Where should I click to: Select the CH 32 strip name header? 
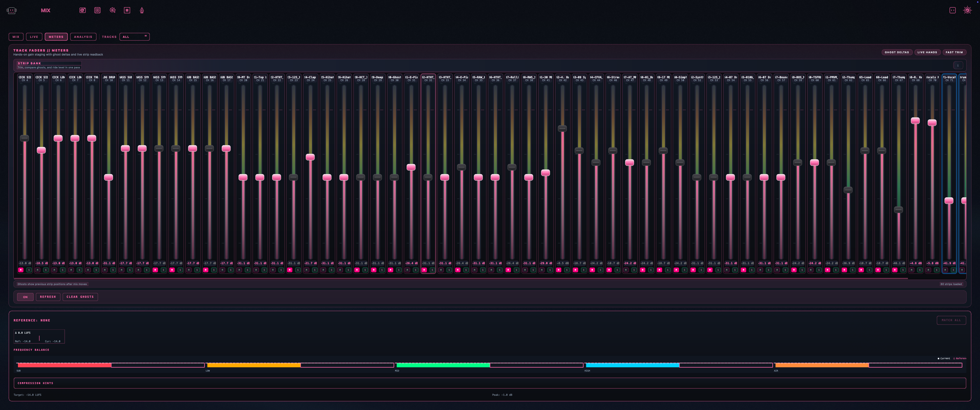tap(428, 79)
